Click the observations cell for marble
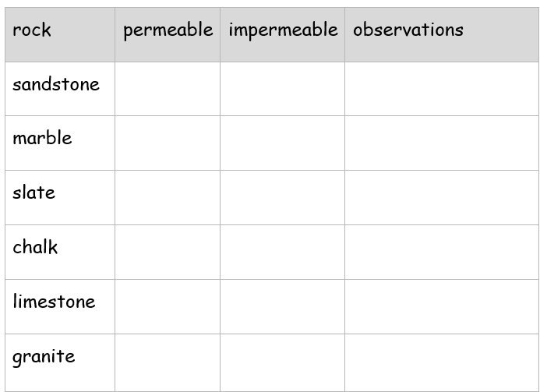540x392 pixels. point(442,143)
